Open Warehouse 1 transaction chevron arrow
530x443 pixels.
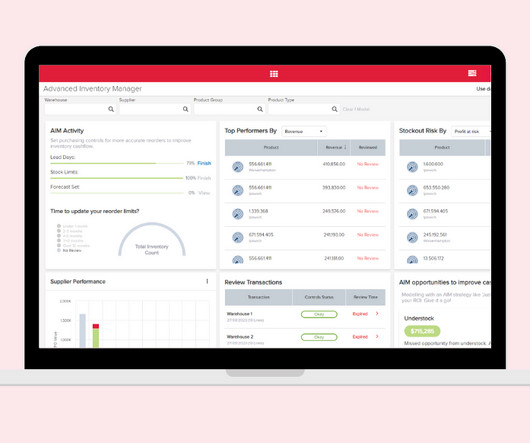tap(377, 314)
